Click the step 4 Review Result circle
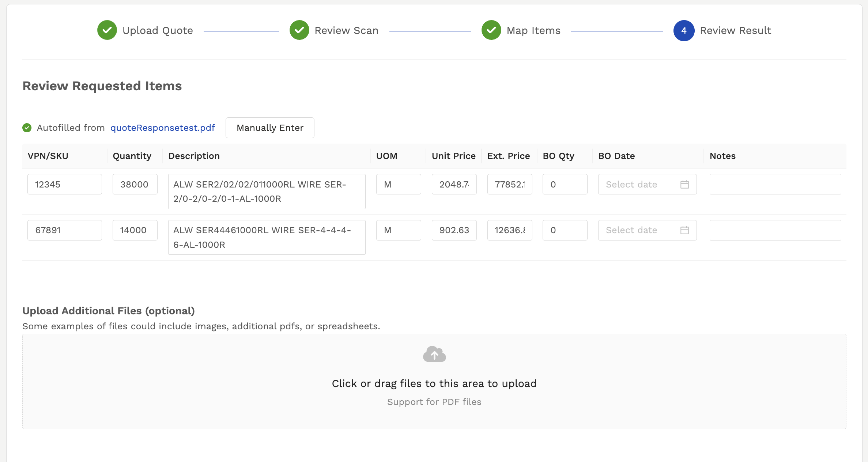 tap(684, 31)
